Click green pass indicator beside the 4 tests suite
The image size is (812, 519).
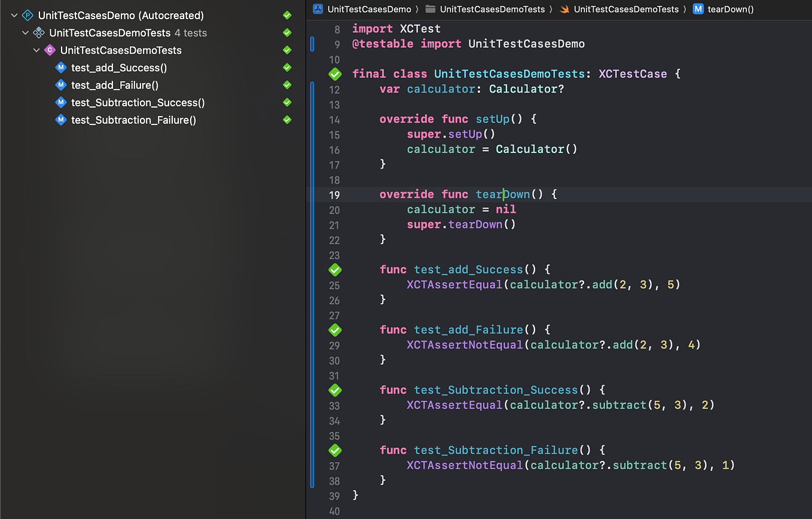click(x=287, y=32)
